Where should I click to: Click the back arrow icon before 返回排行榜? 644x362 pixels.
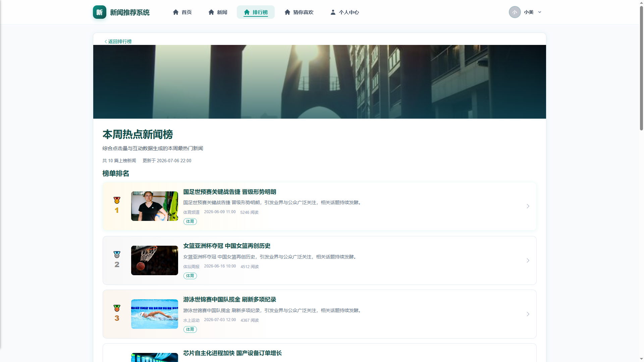coord(106,42)
